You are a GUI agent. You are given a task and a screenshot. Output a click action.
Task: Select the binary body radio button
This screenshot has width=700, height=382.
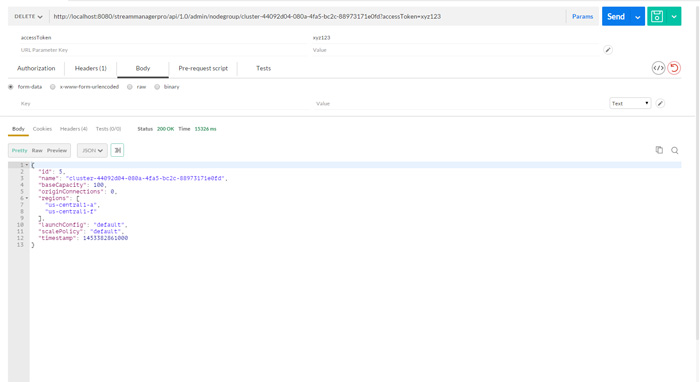point(157,87)
